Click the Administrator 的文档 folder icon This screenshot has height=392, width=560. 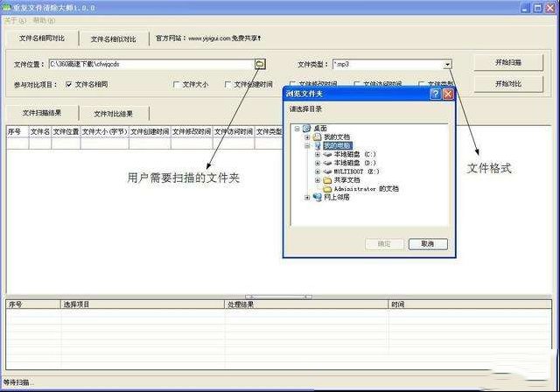[327, 188]
